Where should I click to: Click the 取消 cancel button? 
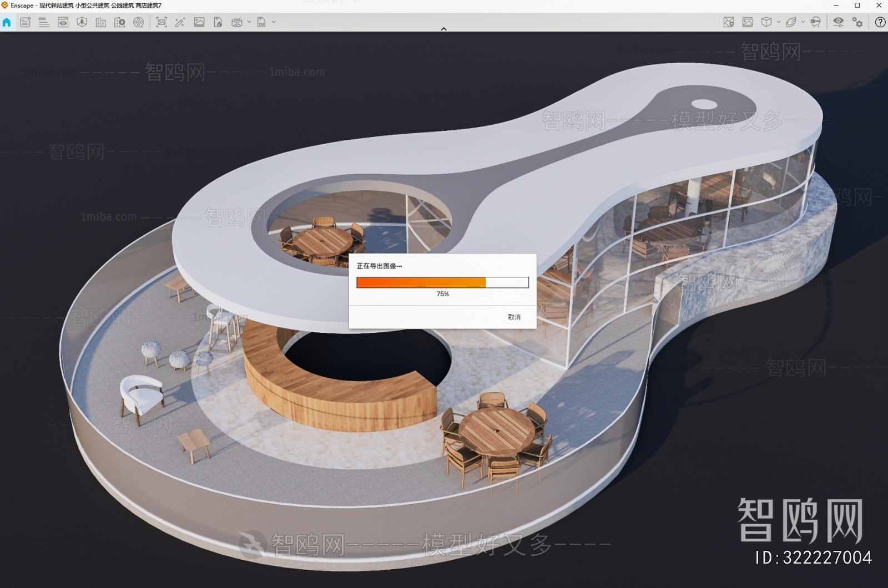click(x=514, y=317)
